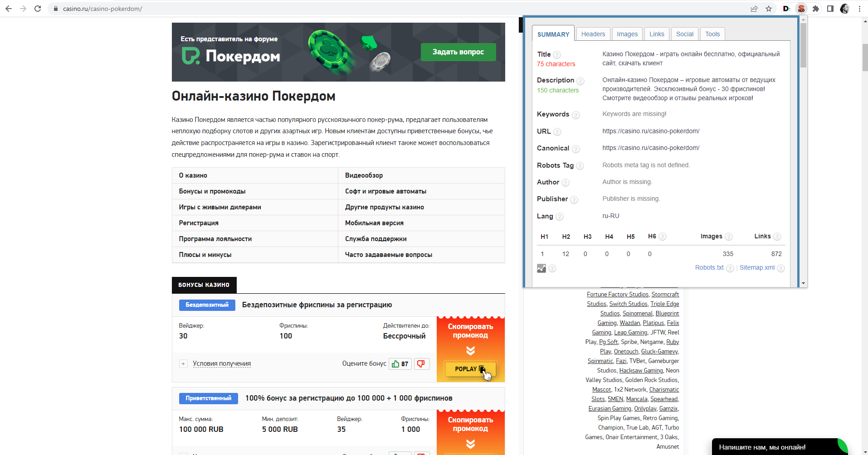Bookmark this page with the star icon

(x=769, y=9)
